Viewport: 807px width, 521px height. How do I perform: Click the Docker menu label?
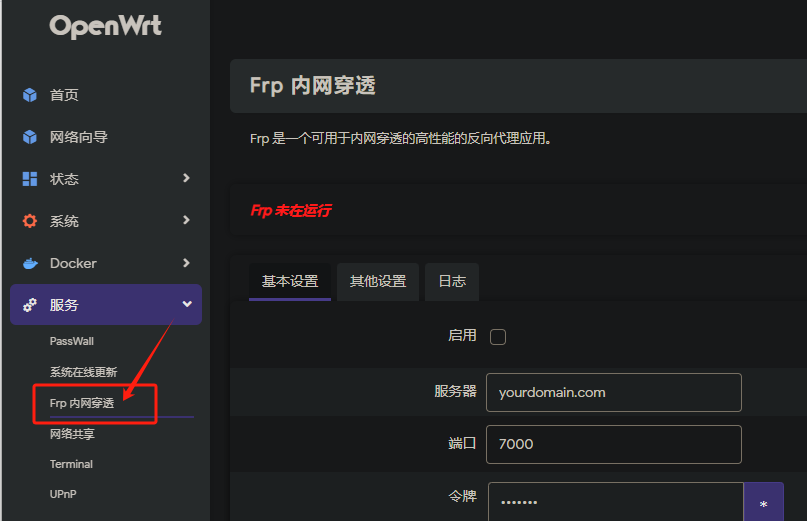(73, 264)
